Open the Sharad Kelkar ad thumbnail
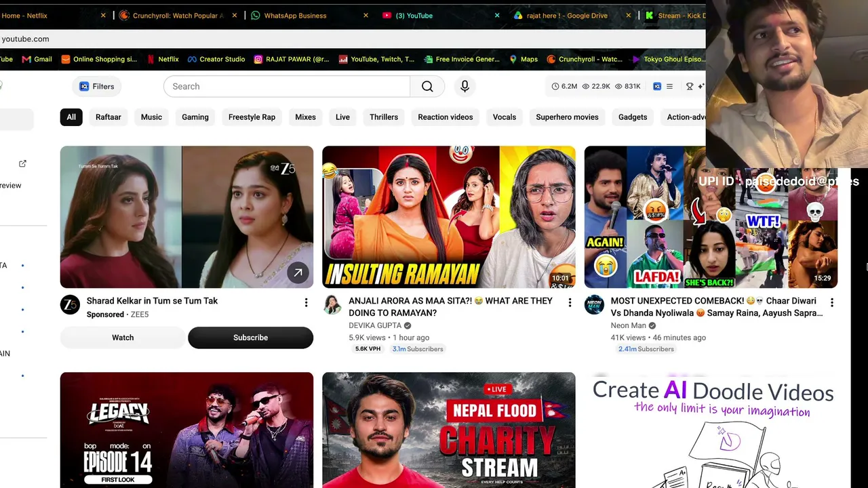The image size is (868, 488). [x=186, y=217]
